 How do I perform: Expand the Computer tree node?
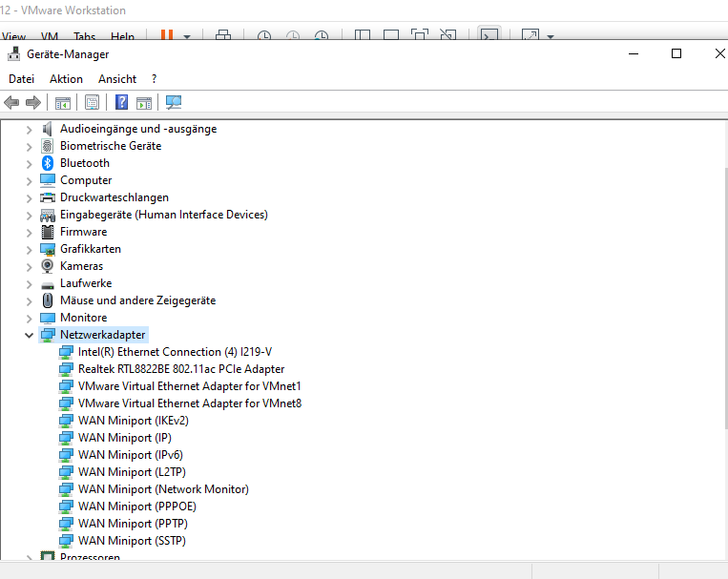coord(29,181)
